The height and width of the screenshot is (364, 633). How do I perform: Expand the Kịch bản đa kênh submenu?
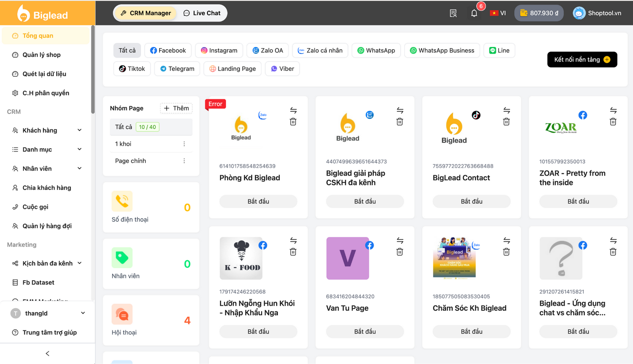pos(80,263)
